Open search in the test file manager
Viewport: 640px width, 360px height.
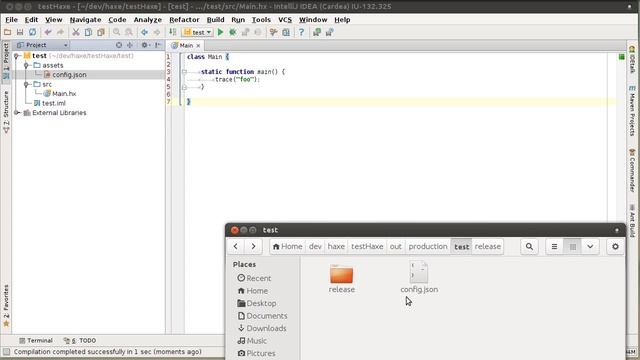(529, 247)
